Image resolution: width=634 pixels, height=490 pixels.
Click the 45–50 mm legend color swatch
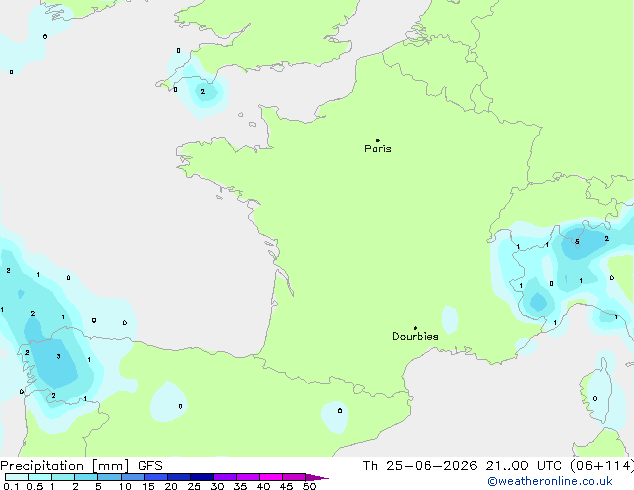[x=294, y=477]
